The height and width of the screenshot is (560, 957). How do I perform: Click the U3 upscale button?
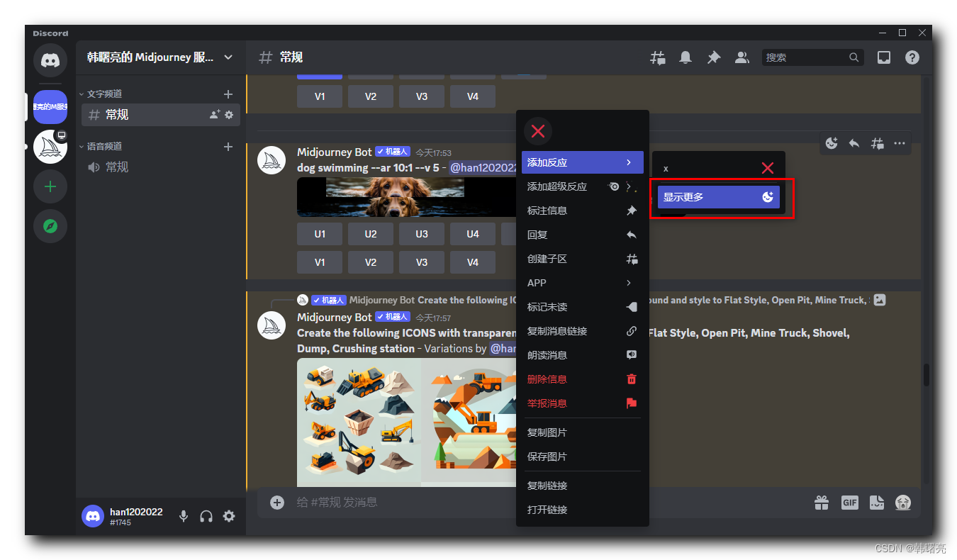click(422, 234)
